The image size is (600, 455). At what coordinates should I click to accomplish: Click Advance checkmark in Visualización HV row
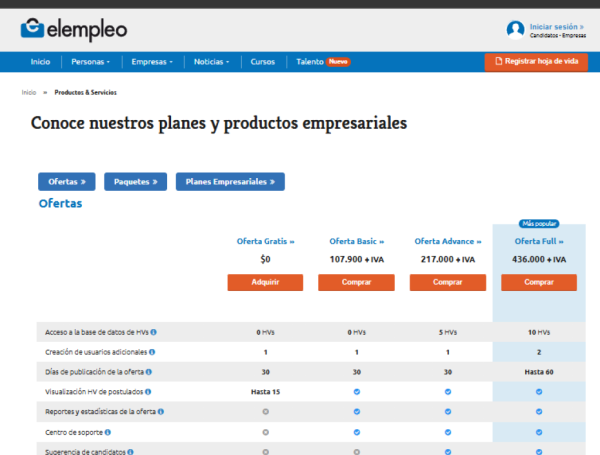click(x=448, y=391)
